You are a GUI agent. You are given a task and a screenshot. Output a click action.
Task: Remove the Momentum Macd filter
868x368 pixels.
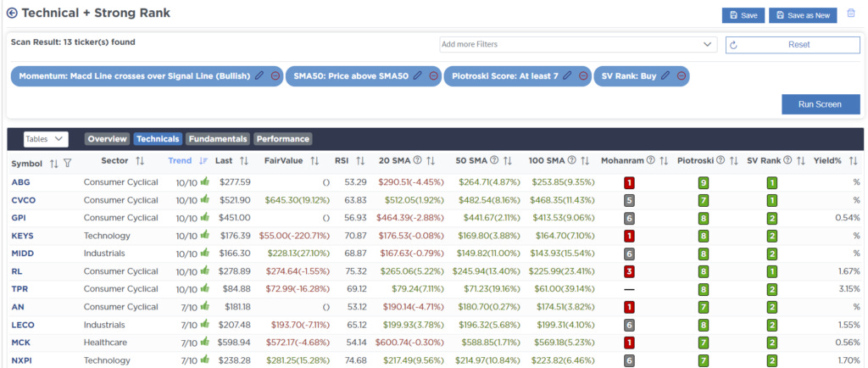click(275, 76)
